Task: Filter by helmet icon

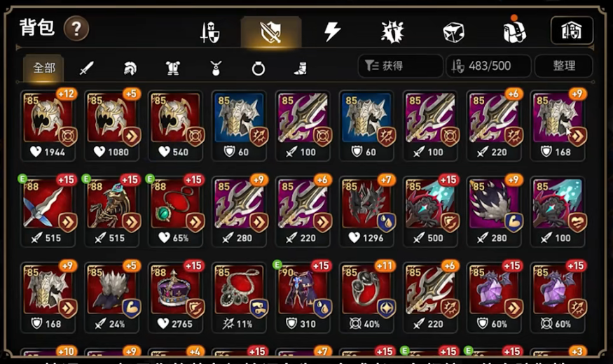Action: (130, 69)
